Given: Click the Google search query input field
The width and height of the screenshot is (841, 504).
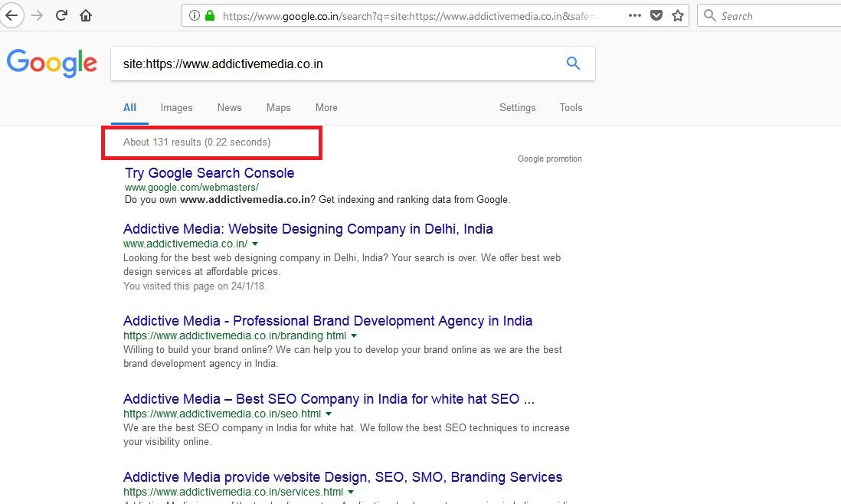Looking at the screenshot, I should [x=337, y=64].
